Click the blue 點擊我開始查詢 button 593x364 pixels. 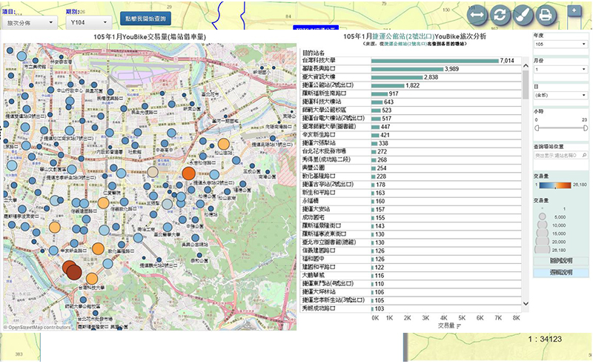coord(145,19)
